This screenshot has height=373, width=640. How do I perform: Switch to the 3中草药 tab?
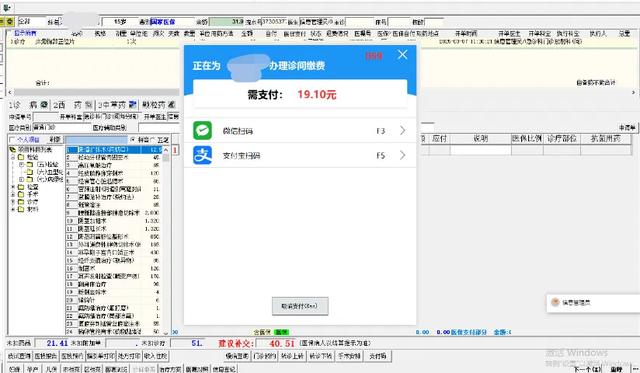pyautogui.click(x=117, y=105)
